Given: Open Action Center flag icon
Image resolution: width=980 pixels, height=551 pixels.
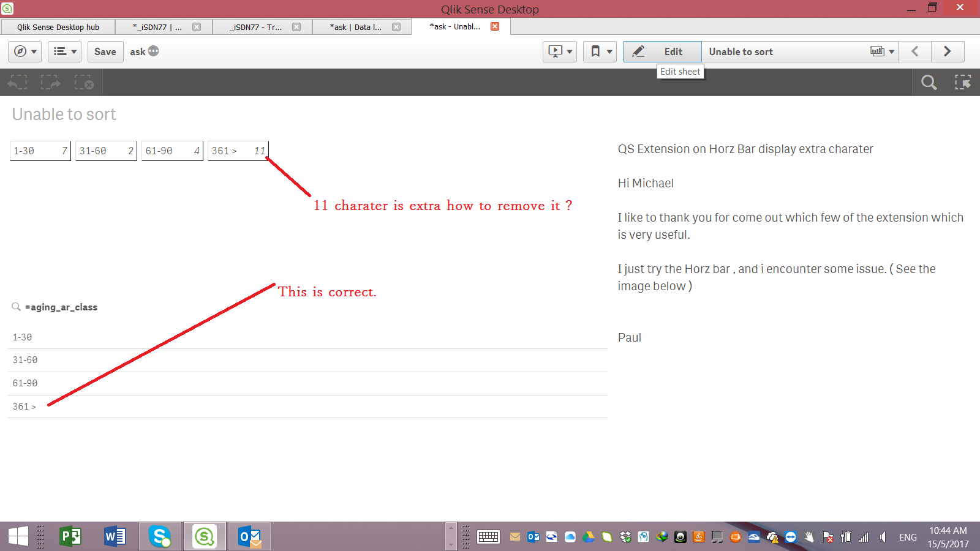Looking at the screenshot, I should [827, 537].
